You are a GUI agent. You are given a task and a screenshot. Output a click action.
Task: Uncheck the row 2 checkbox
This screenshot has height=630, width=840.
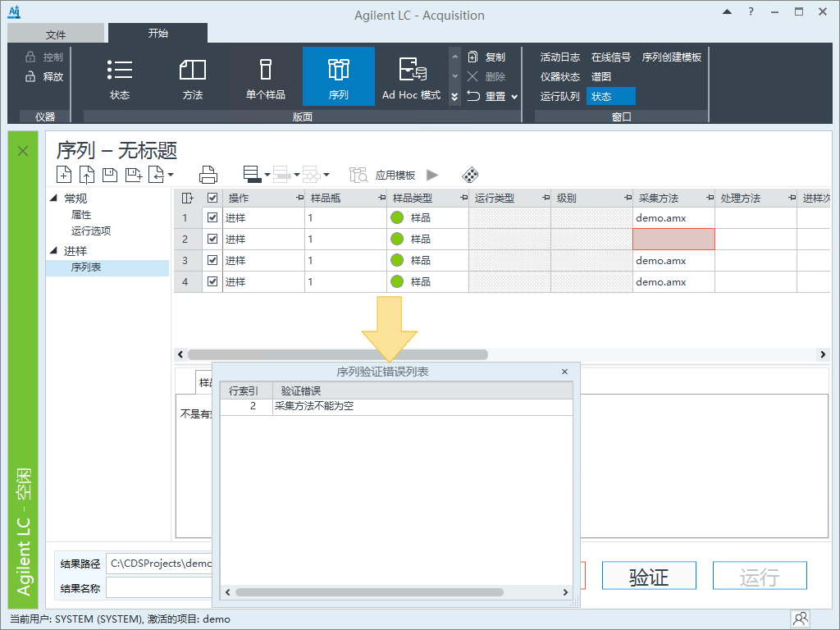point(212,239)
